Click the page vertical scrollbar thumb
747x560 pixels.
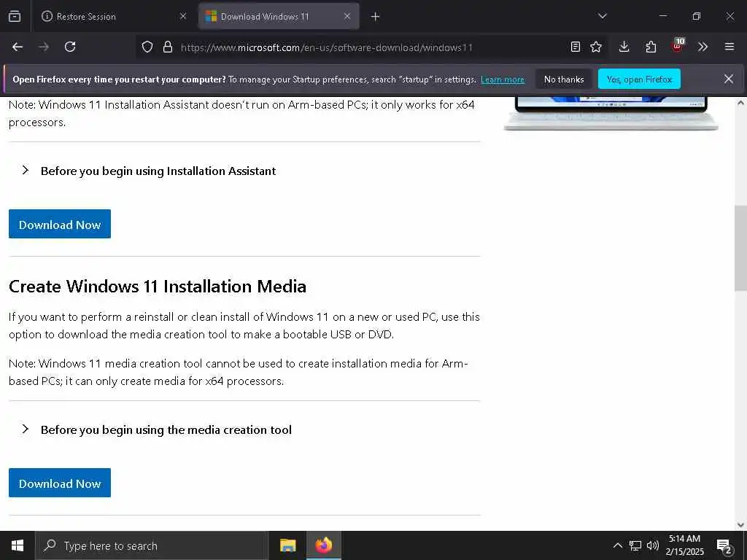(740, 248)
